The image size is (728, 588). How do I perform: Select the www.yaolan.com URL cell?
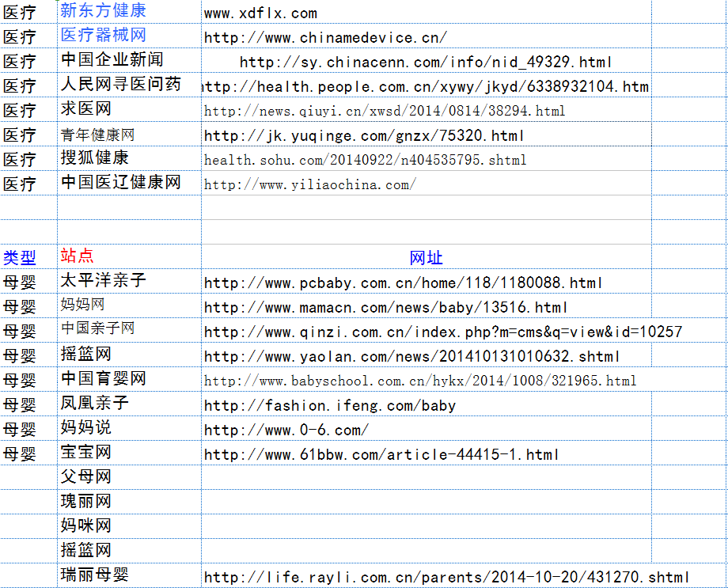coord(427,355)
